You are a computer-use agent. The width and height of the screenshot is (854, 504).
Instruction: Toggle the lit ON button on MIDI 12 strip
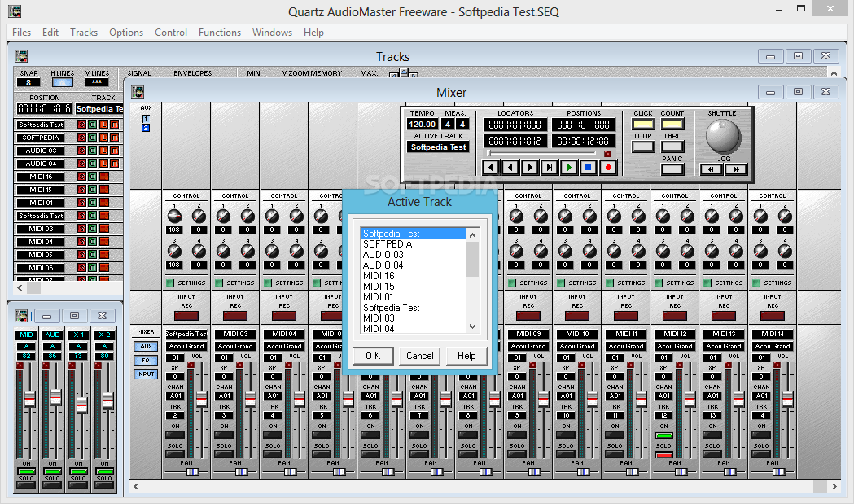pyautogui.click(x=664, y=436)
